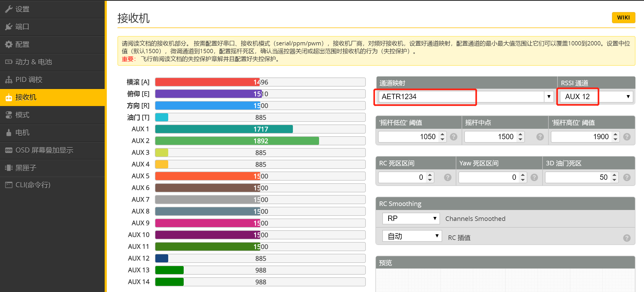Click the gear icon for 配置

(9, 44)
